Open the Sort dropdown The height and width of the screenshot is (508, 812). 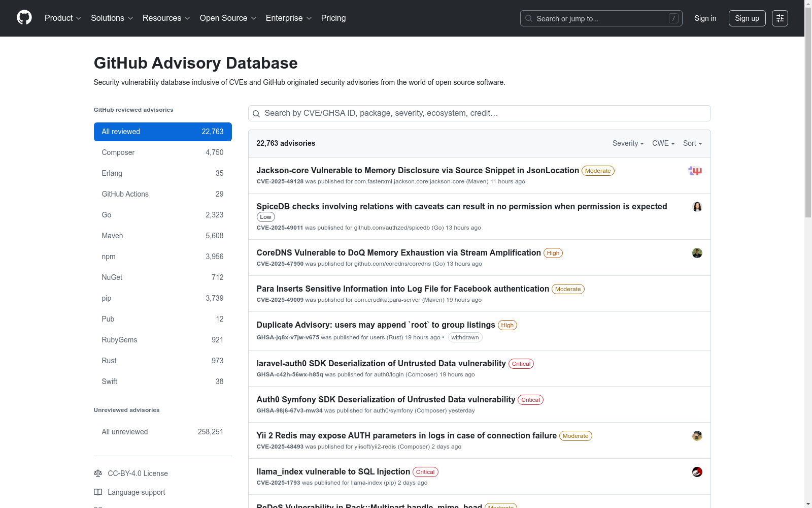pos(692,143)
